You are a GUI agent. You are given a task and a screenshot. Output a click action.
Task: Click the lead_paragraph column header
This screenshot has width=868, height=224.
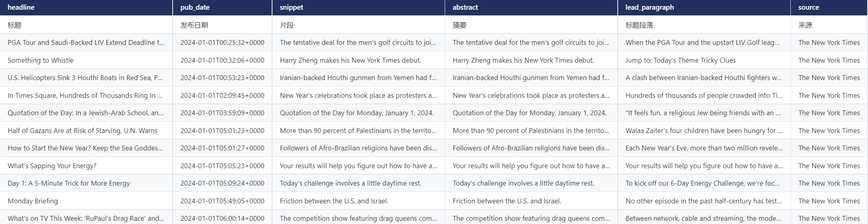pyautogui.click(x=649, y=7)
